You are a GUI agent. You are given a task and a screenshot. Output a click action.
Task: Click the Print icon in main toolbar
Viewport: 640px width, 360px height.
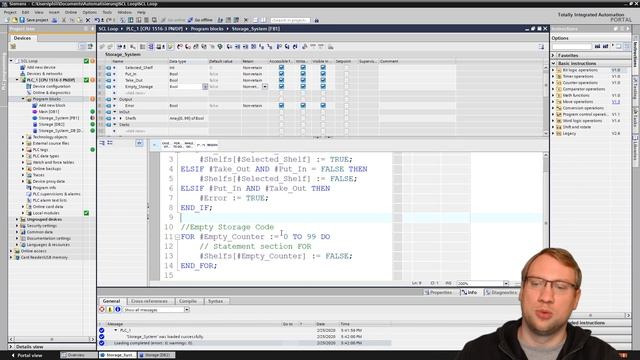tap(54, 20)
